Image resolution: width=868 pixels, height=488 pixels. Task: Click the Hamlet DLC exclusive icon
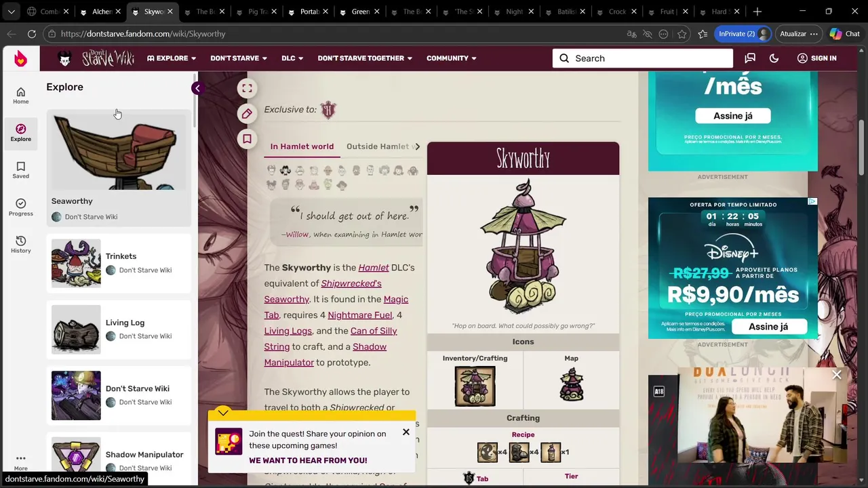(x=328, y=110)
